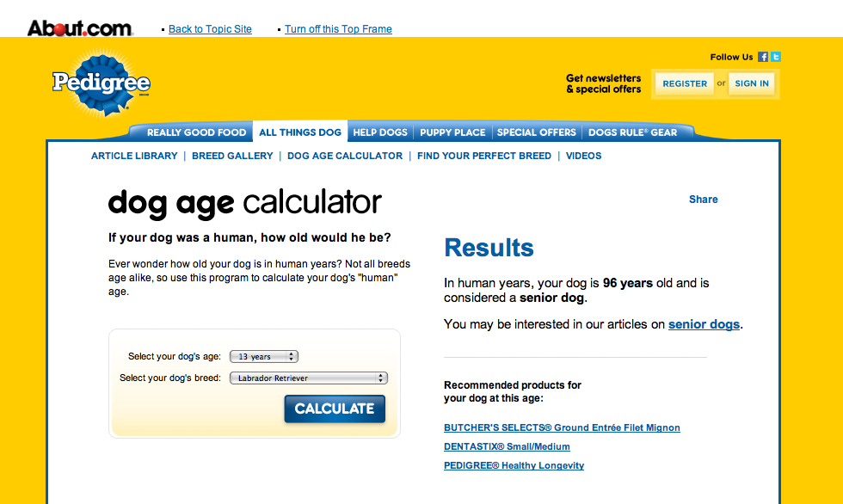
Task: Click the About.com logo
Action: pyautogui.click(x=80, y=28)
